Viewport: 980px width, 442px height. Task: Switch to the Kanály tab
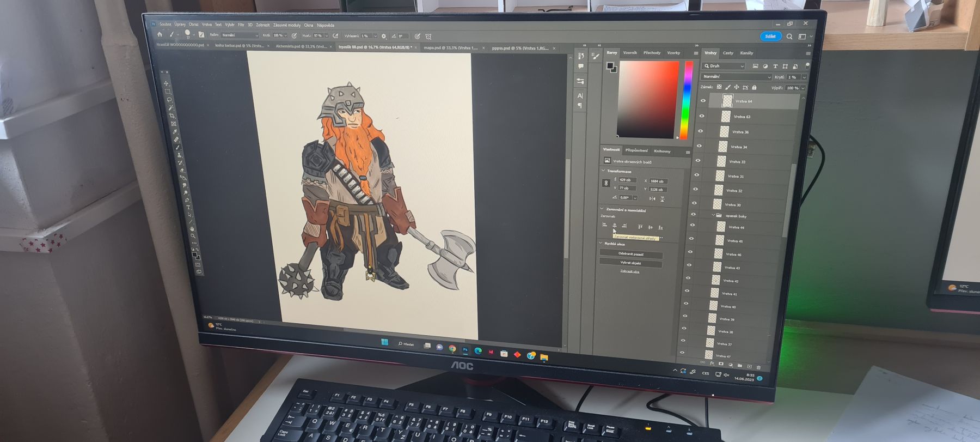(x=746, y=53)
